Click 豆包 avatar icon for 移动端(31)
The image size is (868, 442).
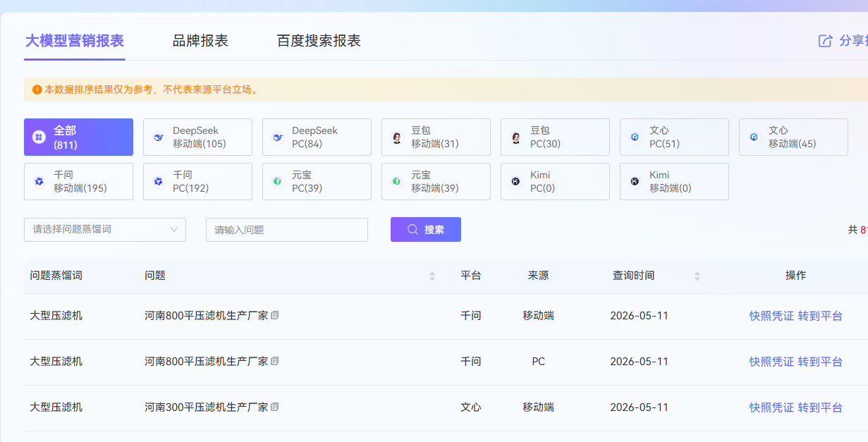click(x=397, y=137)
